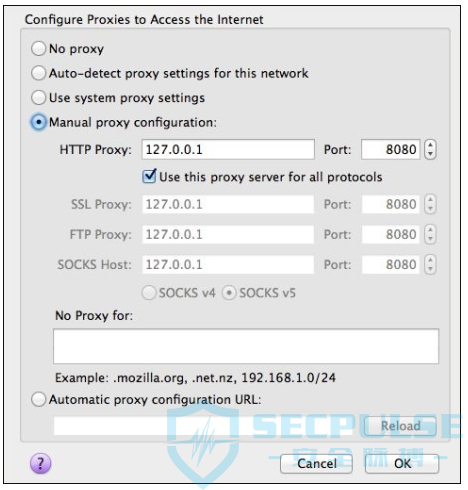
Task: Decrease HTTP port with stepper down arrow
Action: coord(430,154)
